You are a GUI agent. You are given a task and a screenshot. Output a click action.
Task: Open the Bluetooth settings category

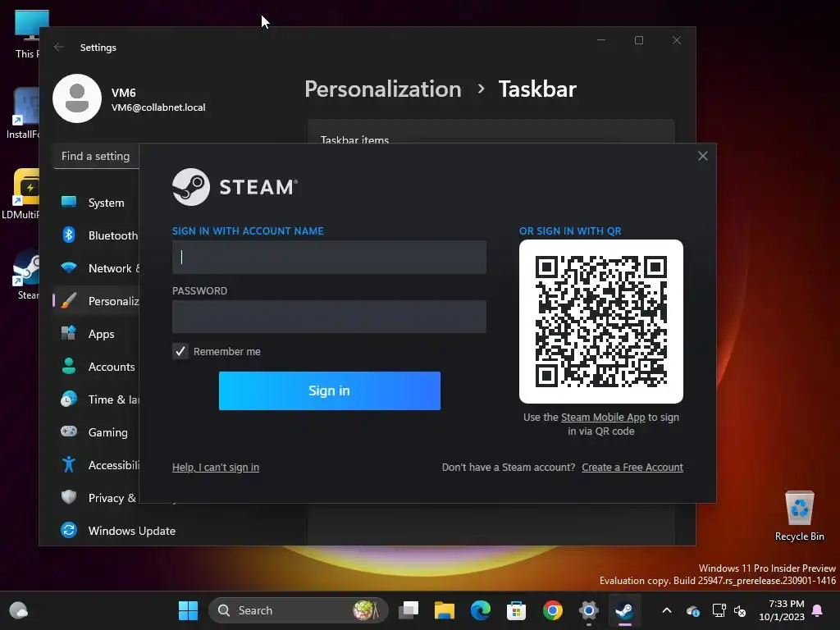(97, 235)
